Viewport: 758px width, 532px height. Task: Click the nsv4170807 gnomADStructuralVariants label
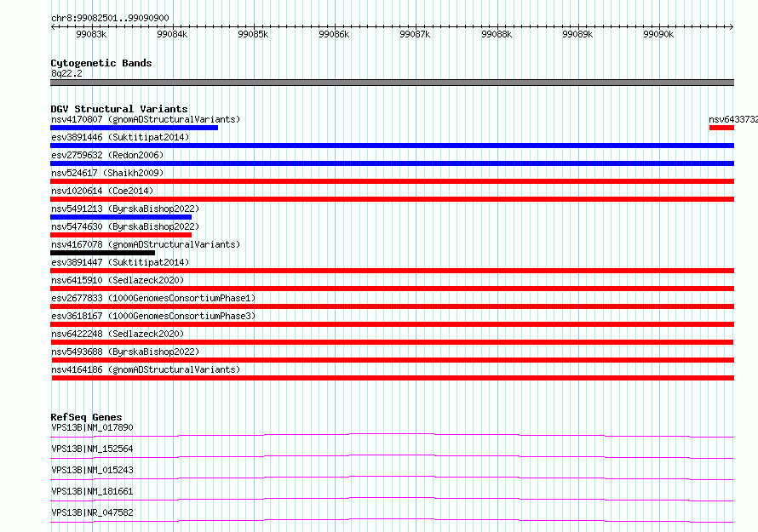tap(146, 119)
